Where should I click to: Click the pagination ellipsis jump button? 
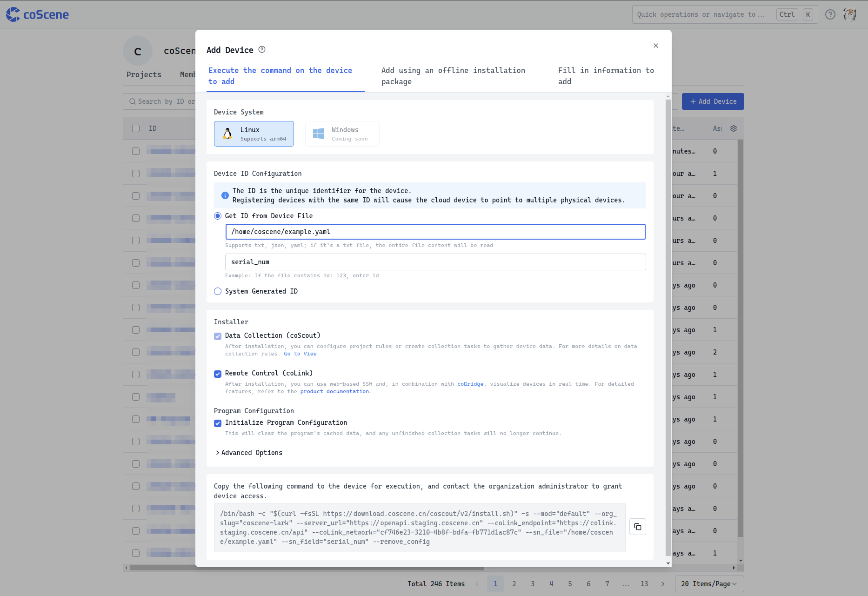pos(626,584)
